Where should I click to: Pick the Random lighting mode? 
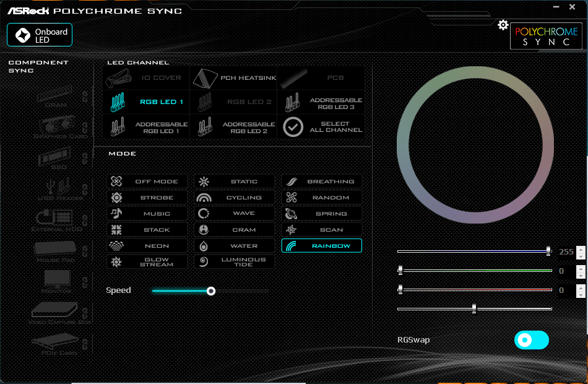(x=322, y=198)
